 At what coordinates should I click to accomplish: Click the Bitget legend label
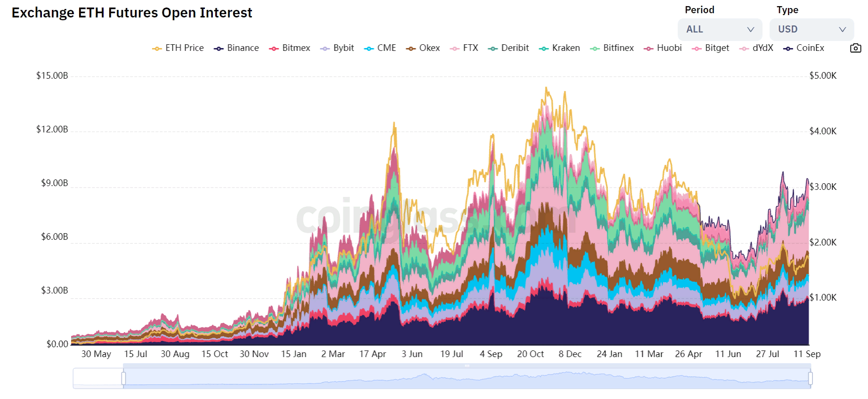[717, 48]
